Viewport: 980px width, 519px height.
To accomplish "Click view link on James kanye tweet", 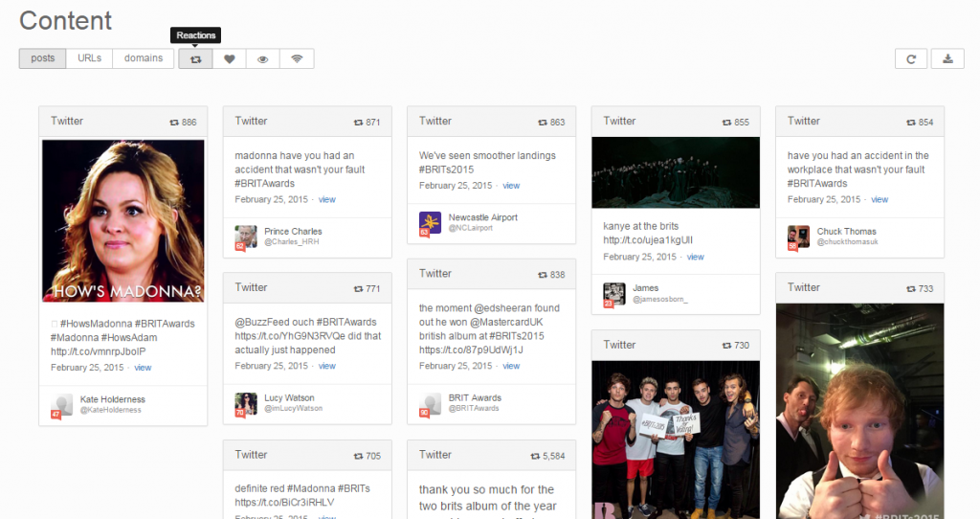I will [x=696, y=257].
